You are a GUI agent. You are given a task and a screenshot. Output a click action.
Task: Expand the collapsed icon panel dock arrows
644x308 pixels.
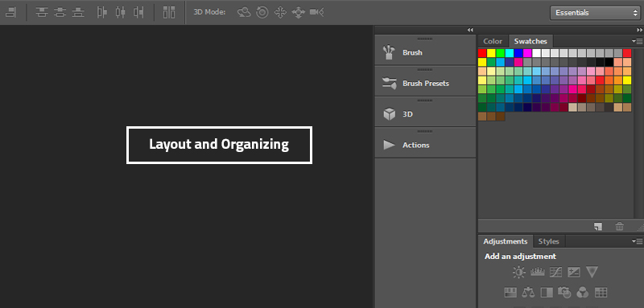click(x=471, y=30)
